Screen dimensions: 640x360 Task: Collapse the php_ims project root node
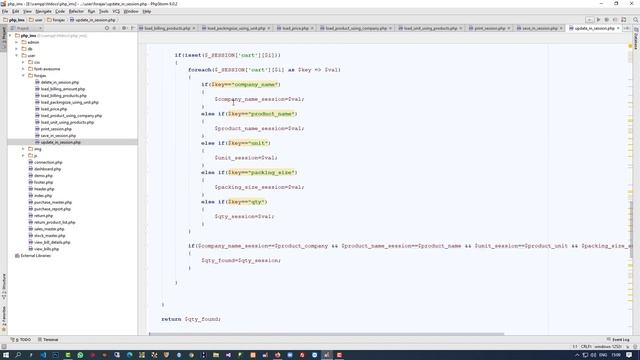point(11,36)
